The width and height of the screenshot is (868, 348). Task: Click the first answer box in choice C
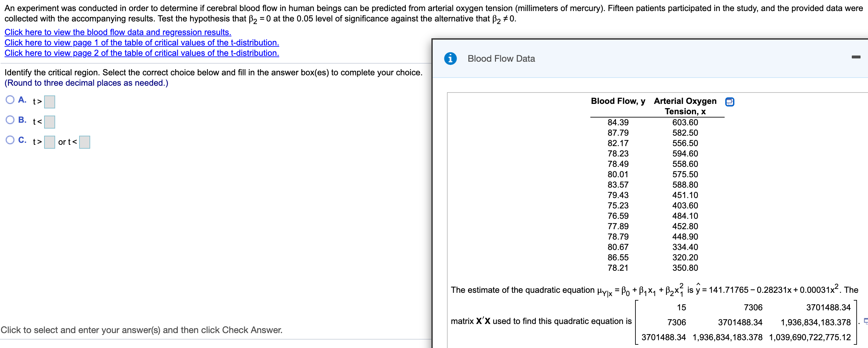(x=50, y=142)
